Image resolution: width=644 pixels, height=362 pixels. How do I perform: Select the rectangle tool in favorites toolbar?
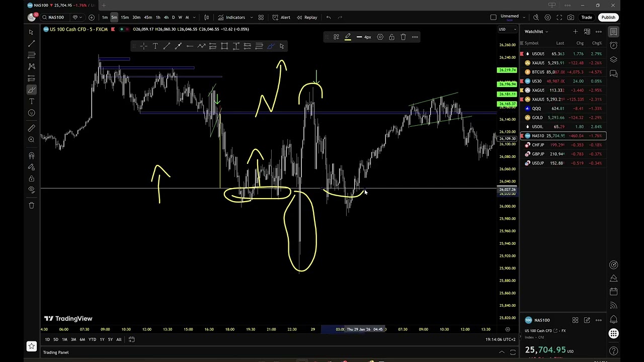[x=224, y=46]
